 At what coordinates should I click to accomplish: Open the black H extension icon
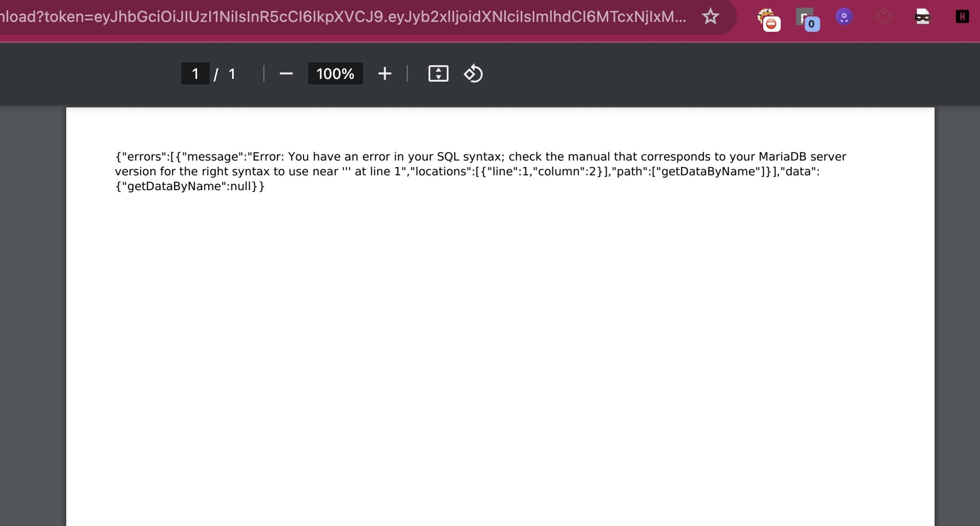(x=962, y=17)
